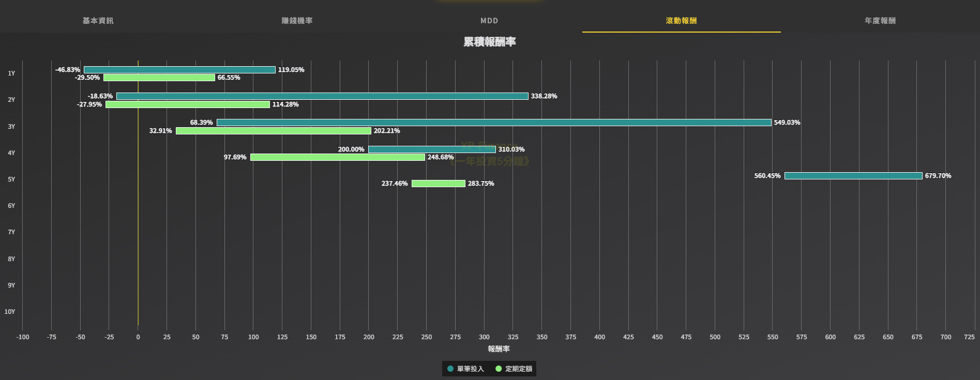The height and width of the screenshot is (380, 980).
Task: Click the 310.03% data label
Action: pyautogui.click(x=511, y=149)
